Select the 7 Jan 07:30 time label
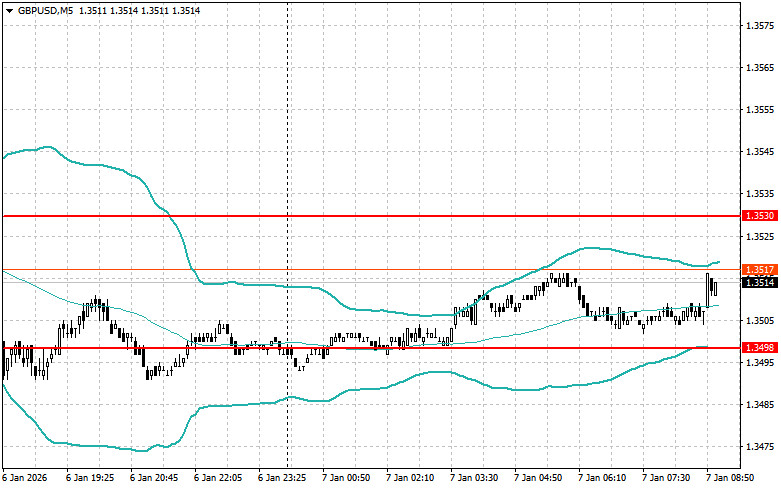Image resolution: width=781 pixels, height=489 pixels. coord(666,478)
